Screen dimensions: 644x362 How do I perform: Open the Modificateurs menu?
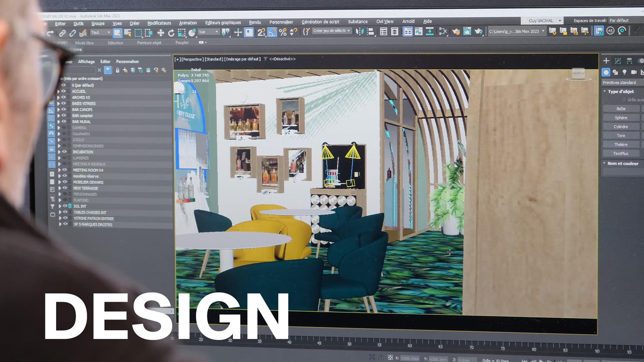[x=159, y=23]
